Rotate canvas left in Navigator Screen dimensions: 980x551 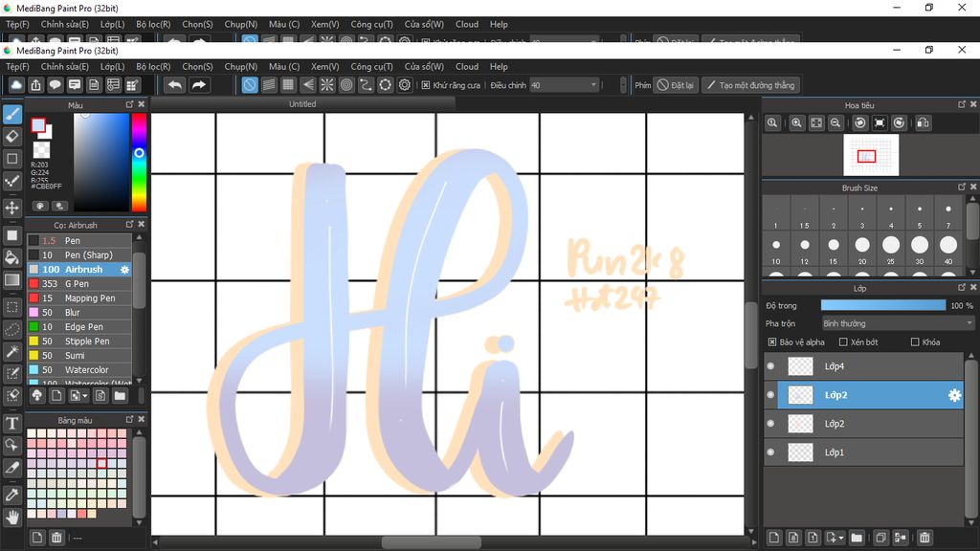860,123
